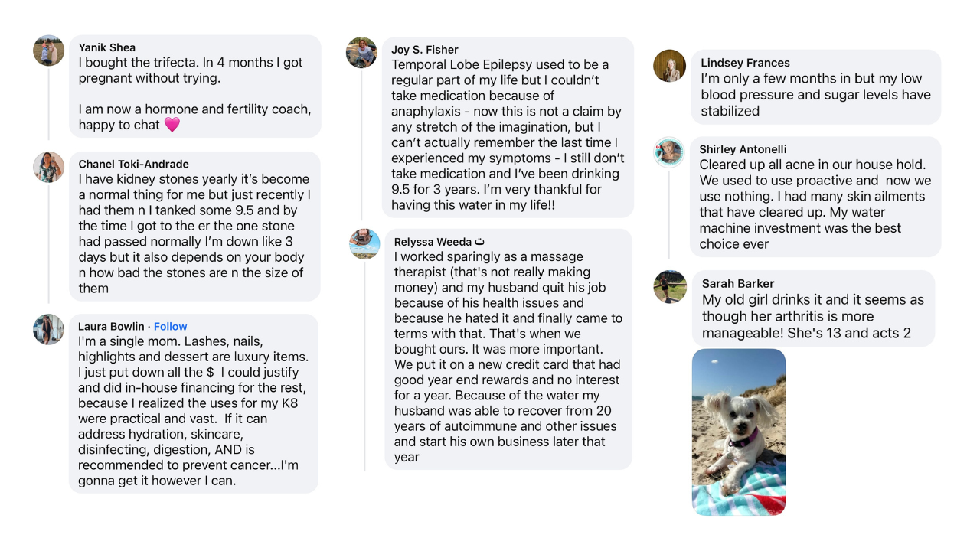Screen dimensions: 980x551
Task: Open the Relyssa Weeda name link
Action: point(433,242)
